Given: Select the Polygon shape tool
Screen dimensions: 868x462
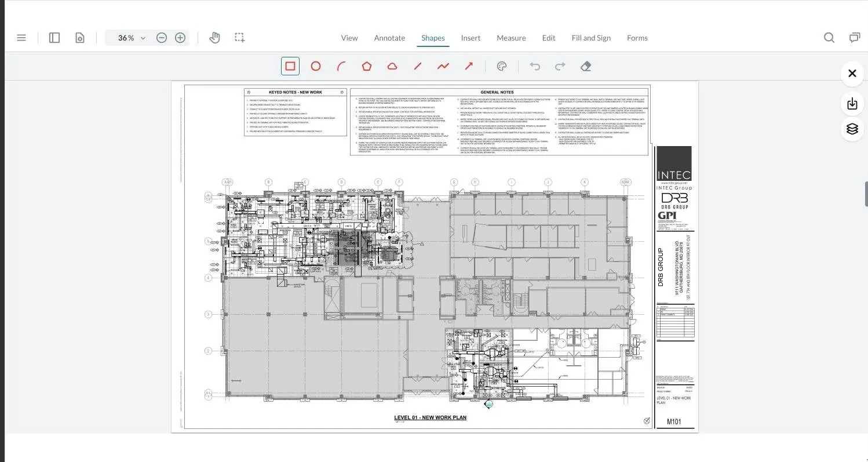Looking at the screenshot, I should [367, 66].
